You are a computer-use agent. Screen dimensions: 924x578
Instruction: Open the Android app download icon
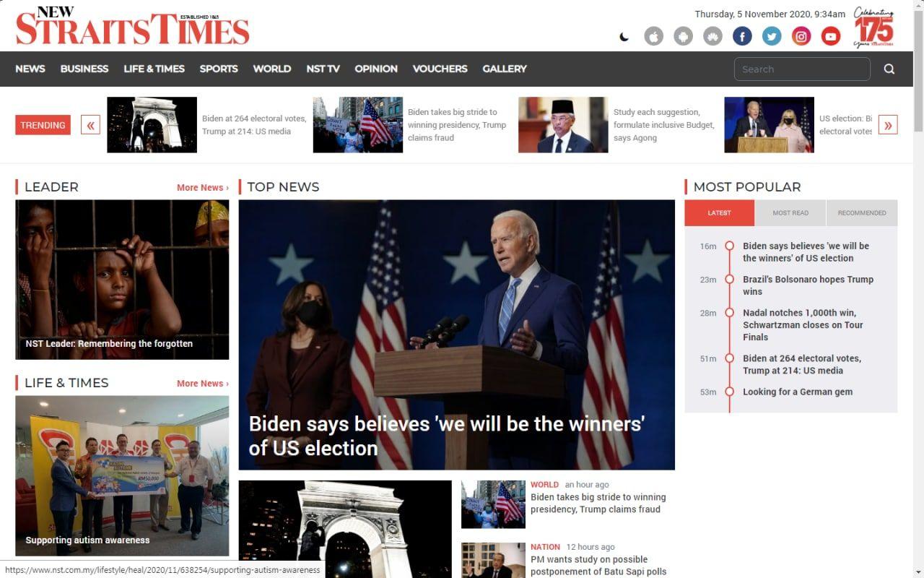click(683, 36)
